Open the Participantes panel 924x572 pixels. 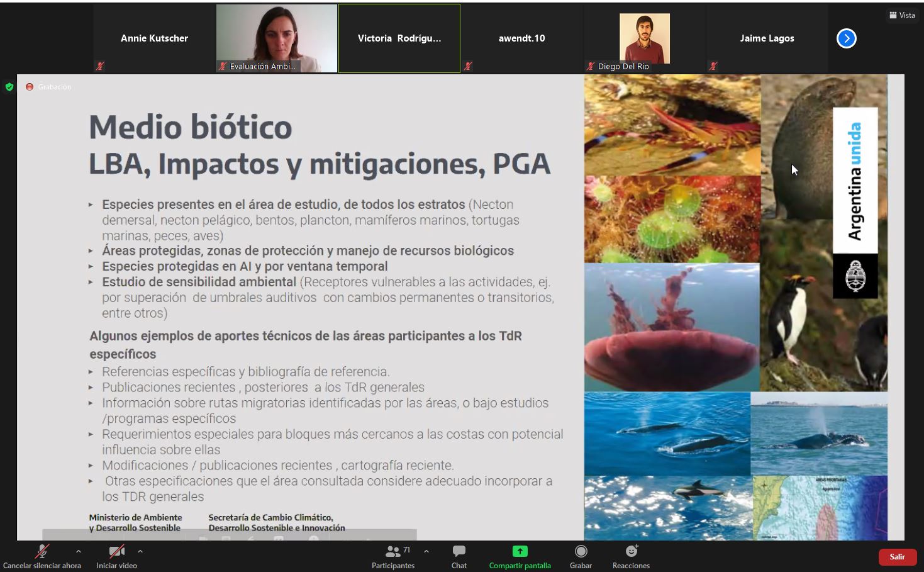(x=393, y=556)
